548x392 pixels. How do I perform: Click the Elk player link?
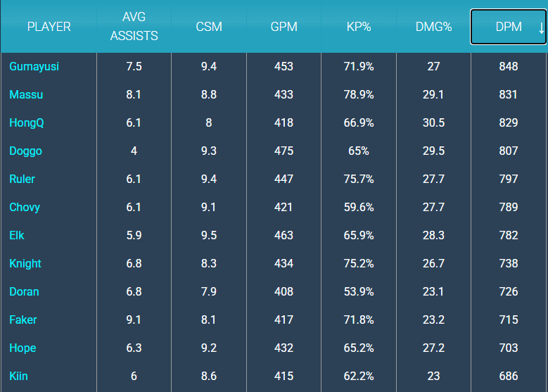click(x=18, y=235)
